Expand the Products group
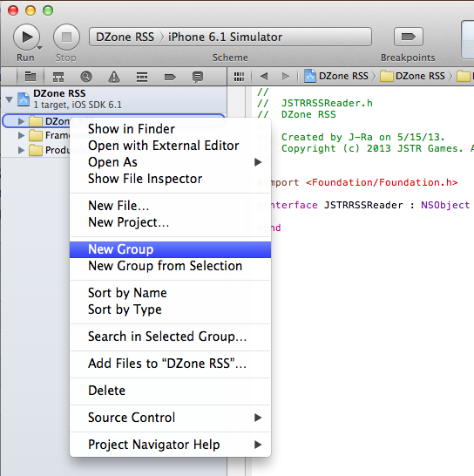The height and width of the screenshot is (476, 474). point(21,150)
